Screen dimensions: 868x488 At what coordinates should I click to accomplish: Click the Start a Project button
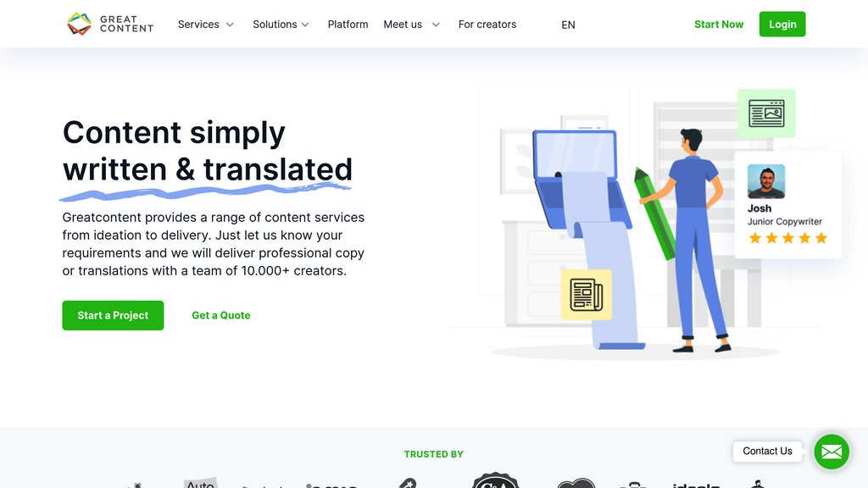[x=113, y=315]
